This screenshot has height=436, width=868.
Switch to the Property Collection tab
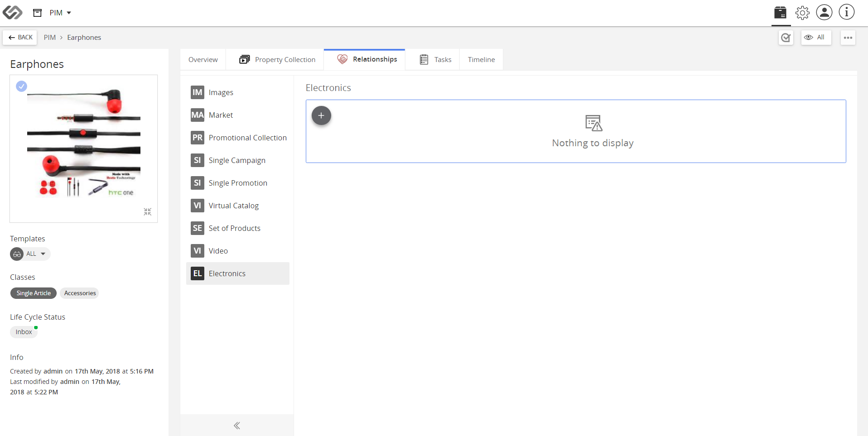tap(275, 60)
